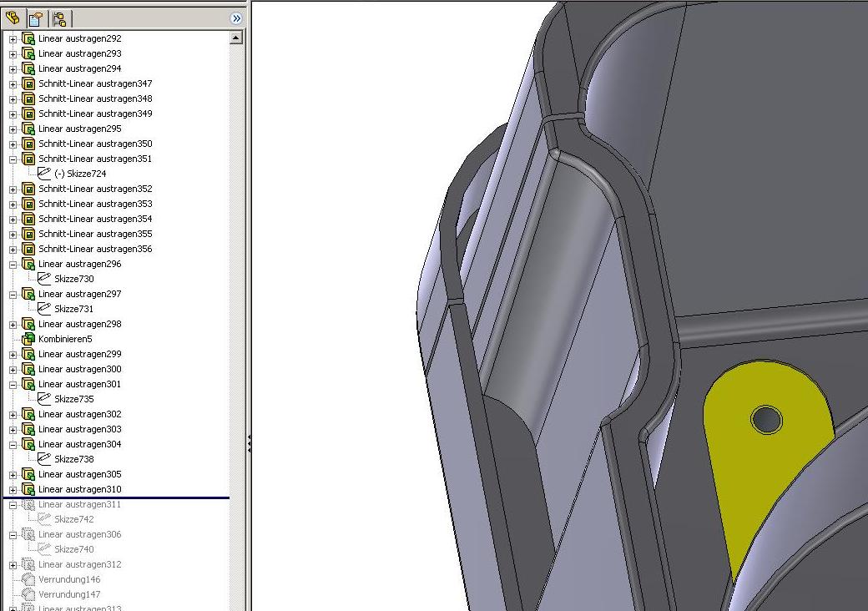Select the sketch Skizze738
868x611 pixels.
pyautogui.click(x=74, y=459)
